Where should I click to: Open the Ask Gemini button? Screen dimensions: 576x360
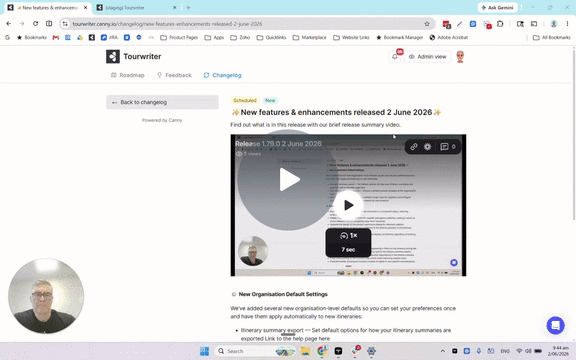(x=497, y=8)
